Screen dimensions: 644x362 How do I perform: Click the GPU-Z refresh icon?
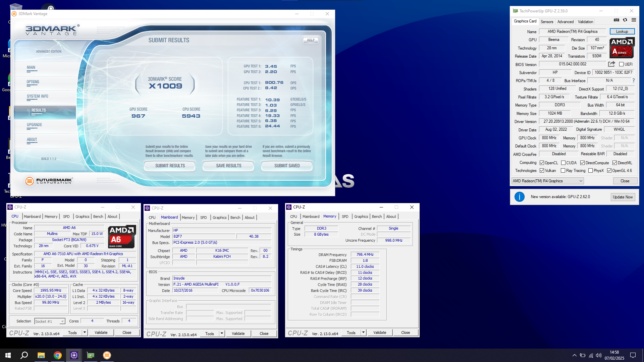pyautogui.click(x=625, y=20)
